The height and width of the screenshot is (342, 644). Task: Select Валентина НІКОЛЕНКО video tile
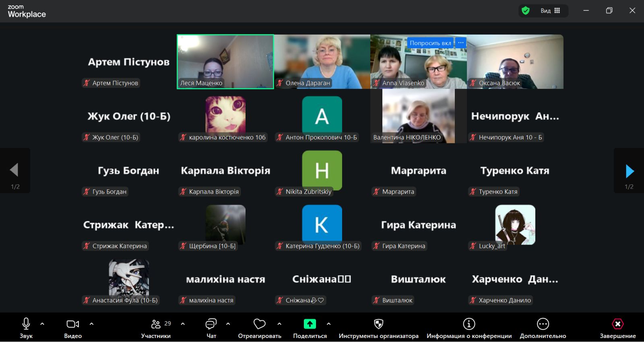pyautogui.click(x=419, y=116)
